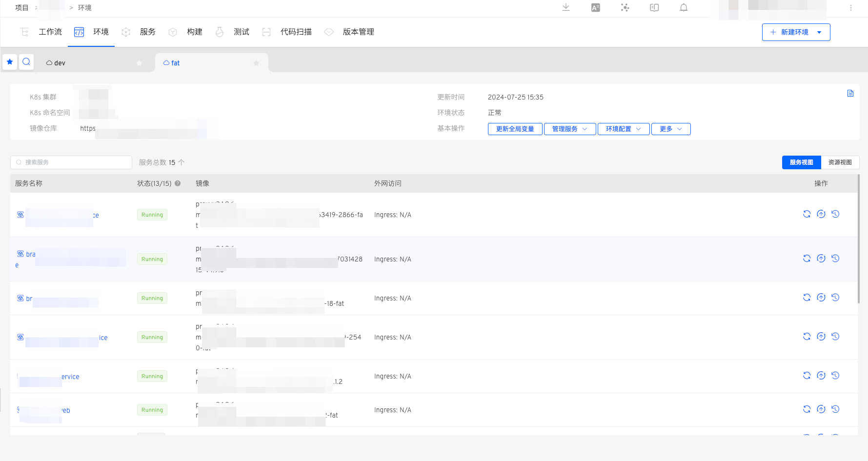Image resolution: width=868 pixels, height=461 pixels.
Task: Open the 测试 tab
Action: pos(232,32)
